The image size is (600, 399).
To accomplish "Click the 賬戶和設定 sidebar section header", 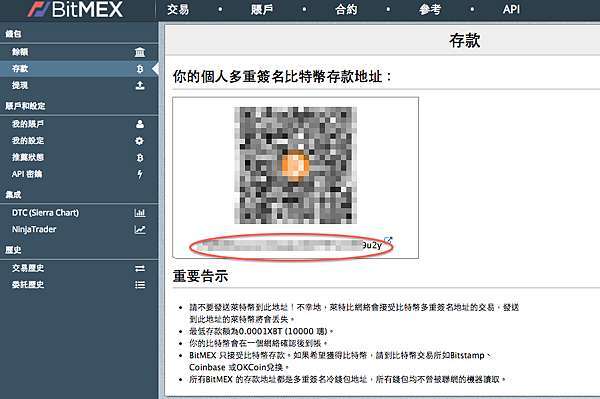I will [25, 106].
